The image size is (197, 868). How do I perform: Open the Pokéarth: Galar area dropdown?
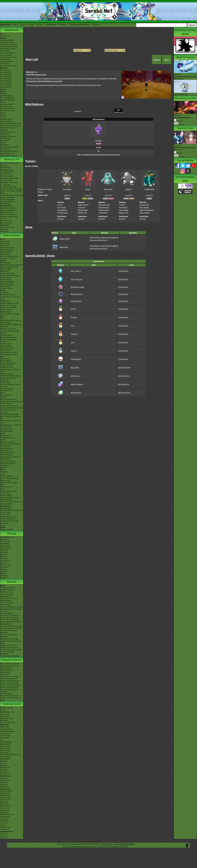[115, 51]
